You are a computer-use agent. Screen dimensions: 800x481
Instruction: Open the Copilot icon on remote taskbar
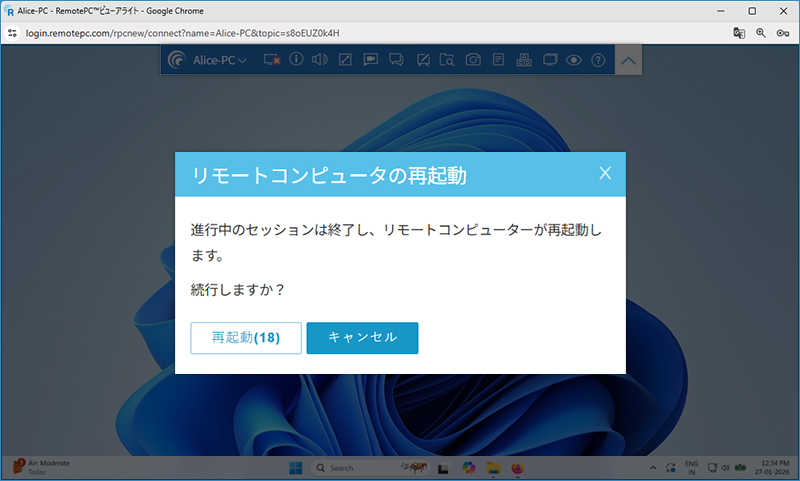(468, 468)
